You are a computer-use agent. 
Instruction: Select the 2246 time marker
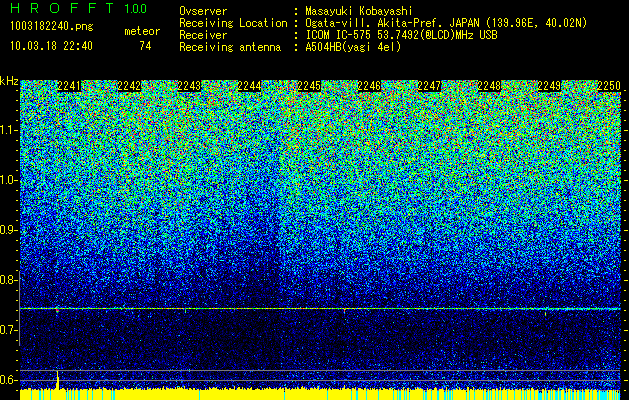(x=369, y=86)
